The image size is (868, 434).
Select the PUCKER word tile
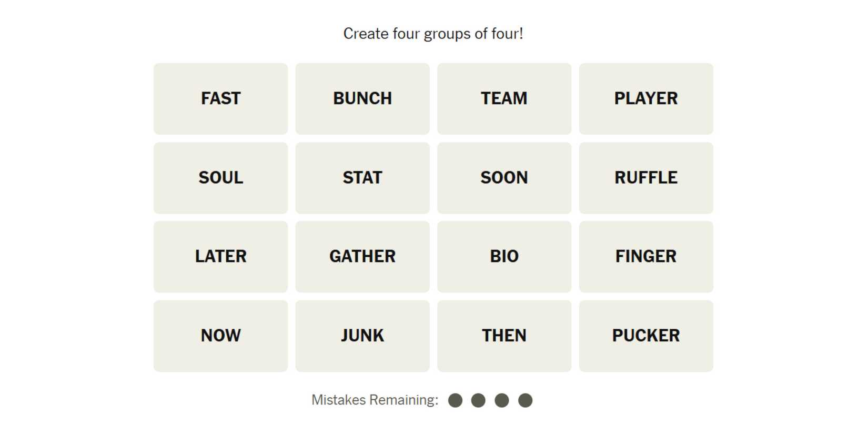tap(646, 336)
